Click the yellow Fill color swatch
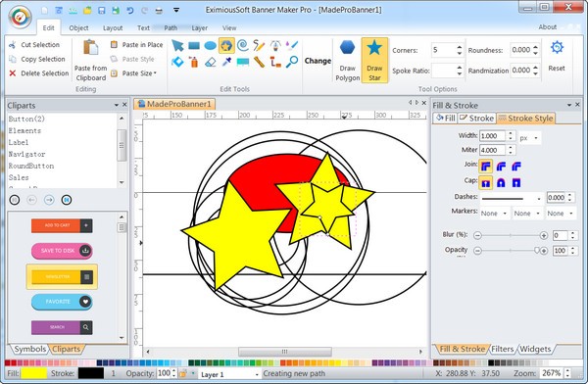The image size is (588, 384). point(34,373)
